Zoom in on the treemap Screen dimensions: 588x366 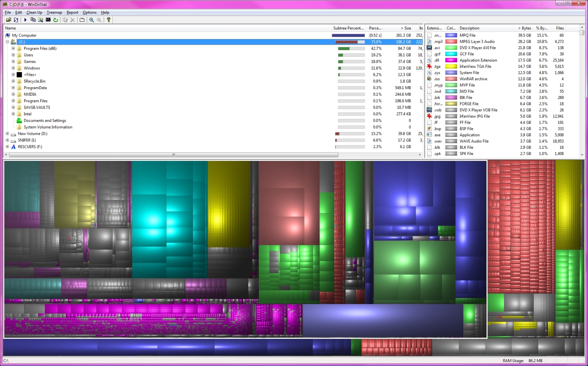point(92,20)
